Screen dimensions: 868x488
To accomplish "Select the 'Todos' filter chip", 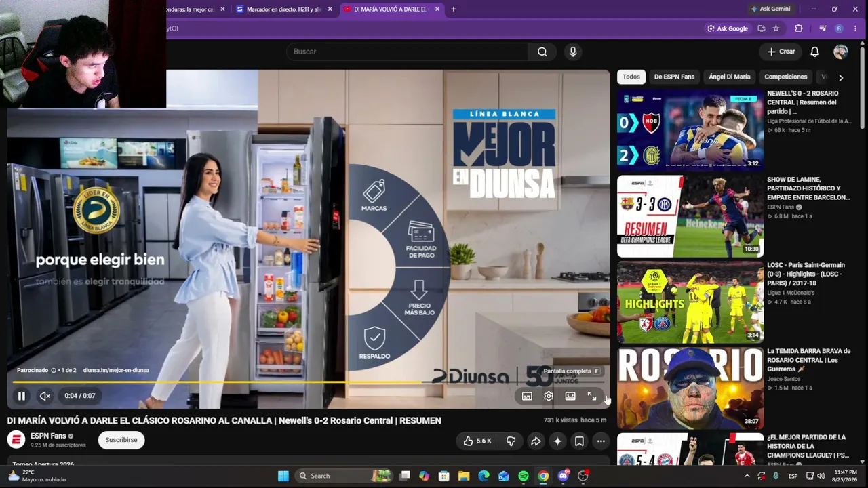I will (631, 77).
